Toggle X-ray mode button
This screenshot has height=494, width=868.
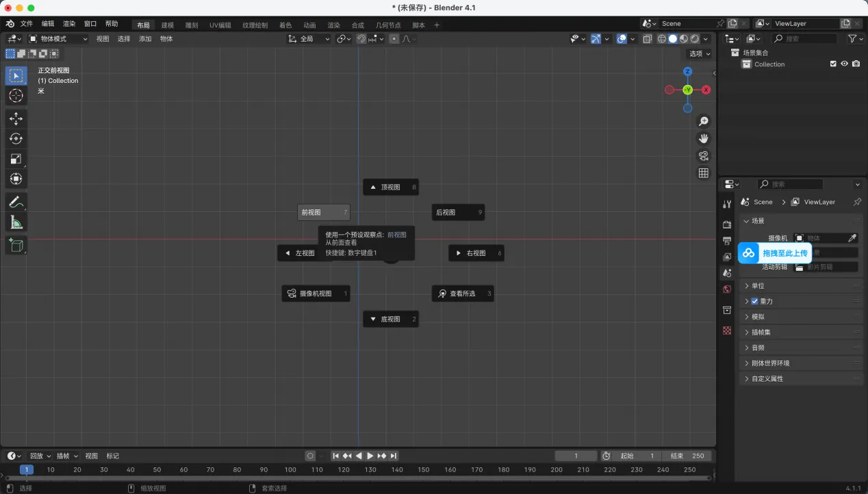click(648, 39)
